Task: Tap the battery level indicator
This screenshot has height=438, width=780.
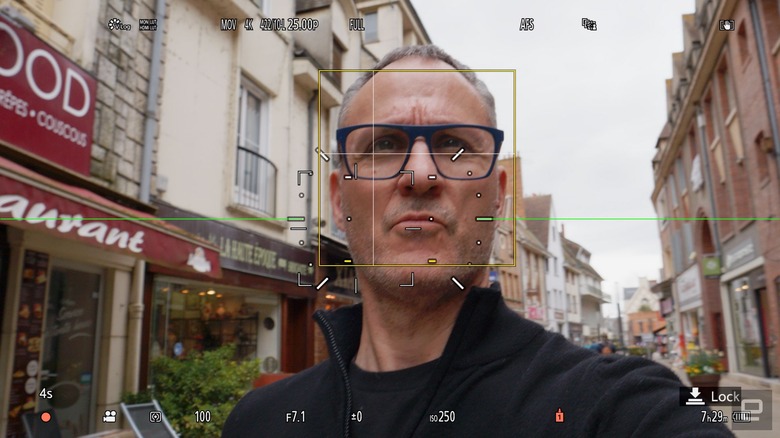Action: click(742, 416)
